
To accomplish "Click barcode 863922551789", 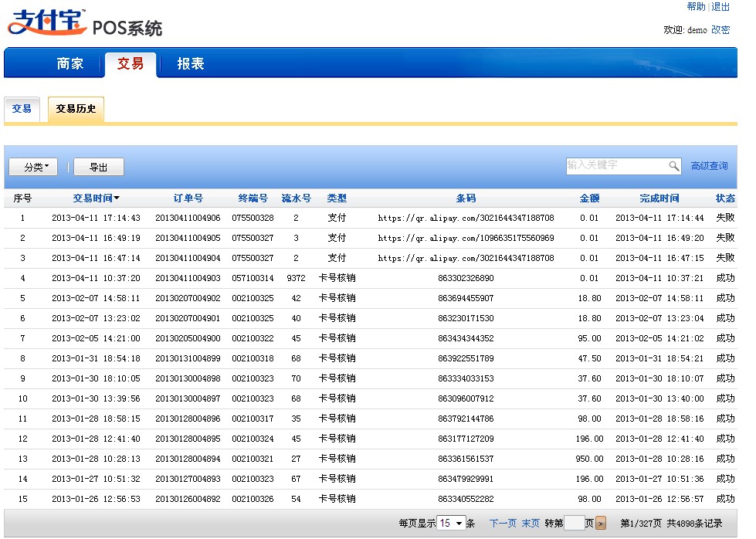I will (x=466, y=359).
